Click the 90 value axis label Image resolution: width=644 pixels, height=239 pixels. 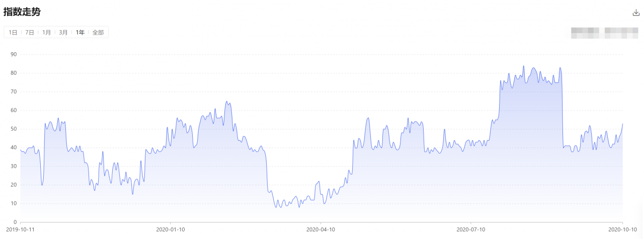[x=14, y=54]
